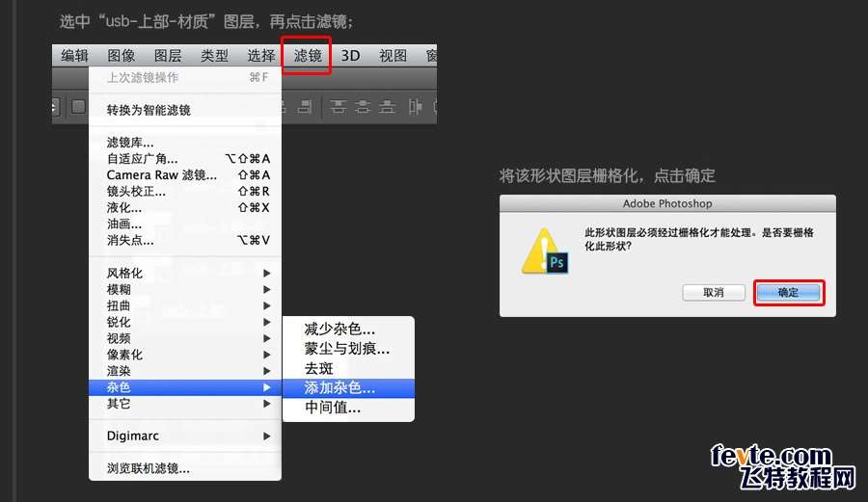868x502 pixels.
Task: Expand the Digimarc submenu arrow
Action: pos(267,436)
